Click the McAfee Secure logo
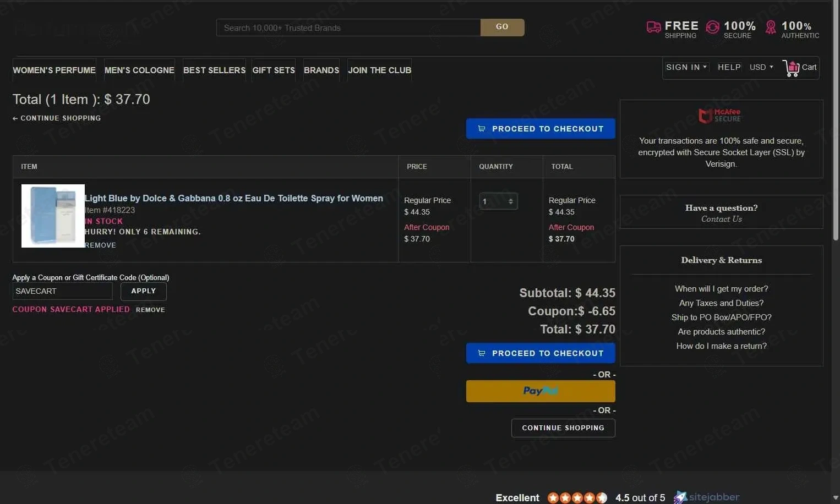Screen dimensions: 840x504 [x=720, y=116]
